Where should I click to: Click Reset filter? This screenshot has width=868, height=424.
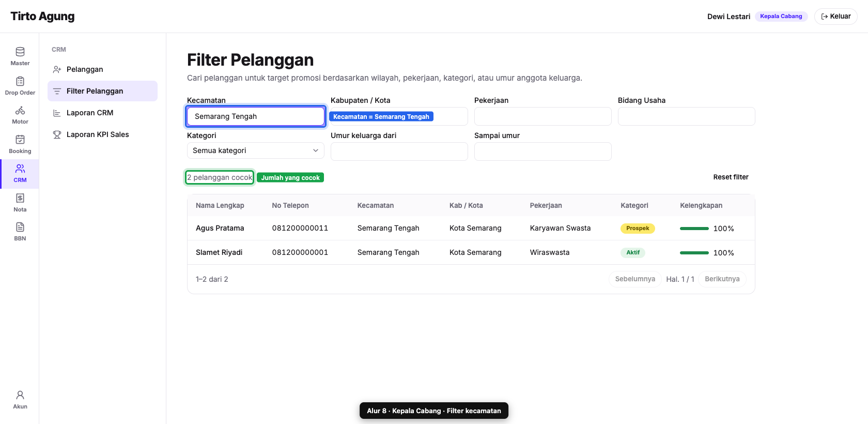coord(731,177)
